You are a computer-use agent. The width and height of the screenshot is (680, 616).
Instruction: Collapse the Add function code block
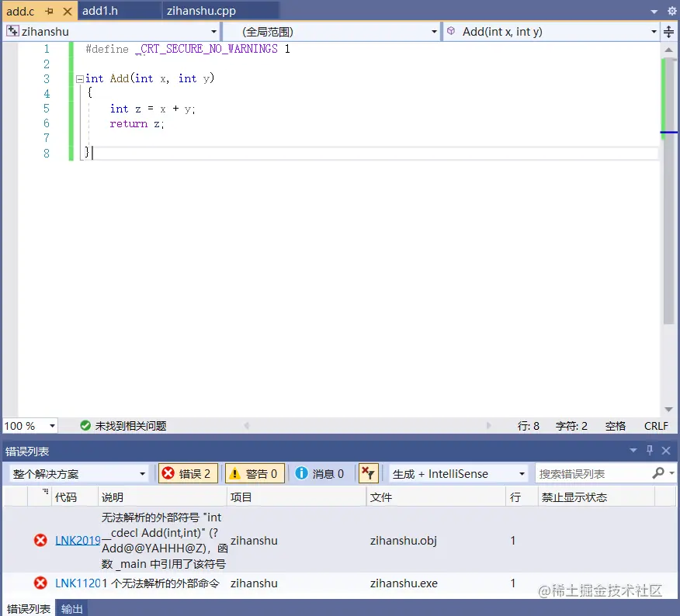pyautogui.click(x=79, y=79)
